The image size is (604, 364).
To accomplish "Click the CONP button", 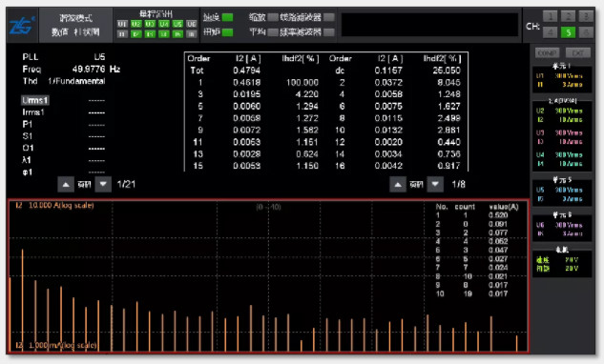I will click(x=547, y=53).
